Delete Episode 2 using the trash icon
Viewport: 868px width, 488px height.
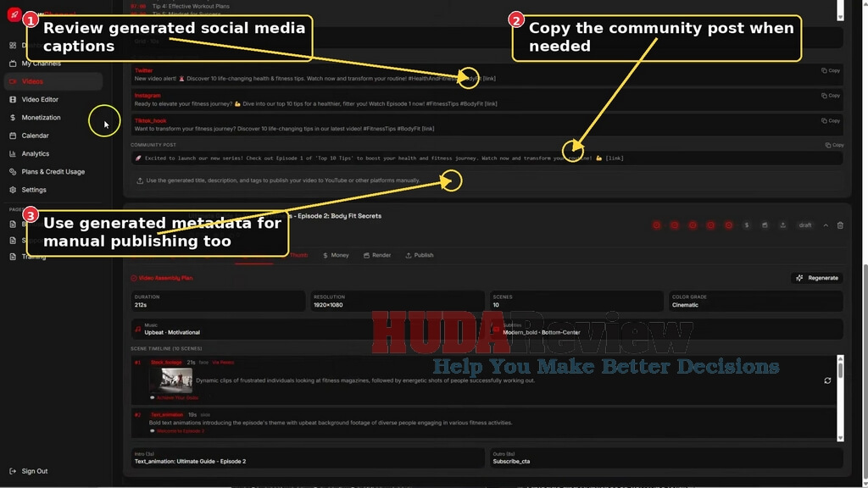[x=840, y=225]
